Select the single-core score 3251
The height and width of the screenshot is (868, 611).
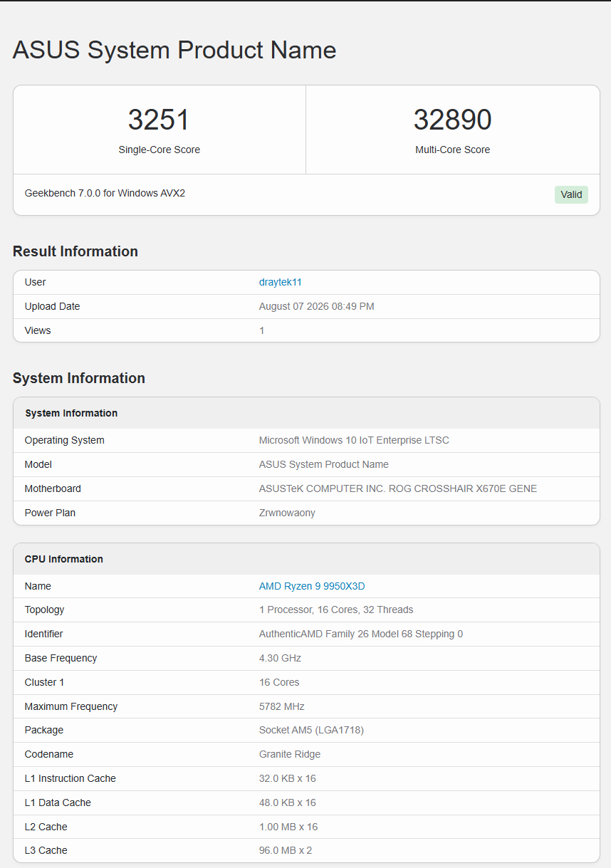159,120
